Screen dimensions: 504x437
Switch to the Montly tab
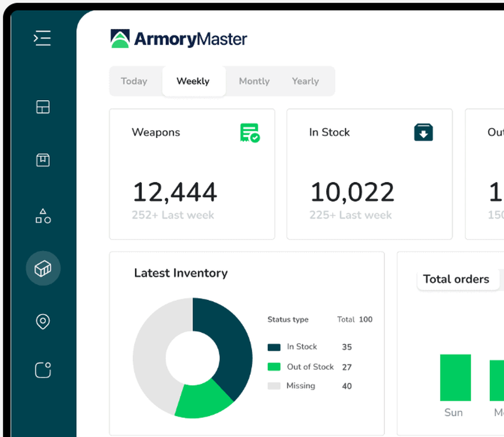(x=254, y=81)
